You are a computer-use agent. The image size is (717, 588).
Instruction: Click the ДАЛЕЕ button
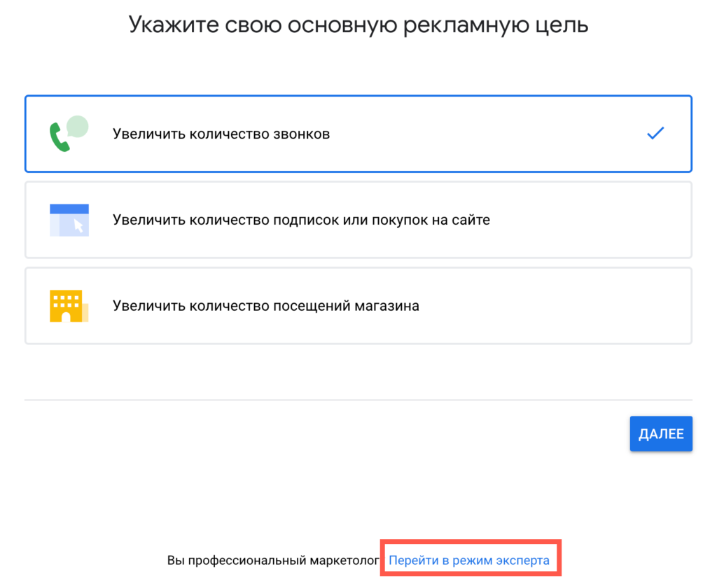click(x=661, y=433)
